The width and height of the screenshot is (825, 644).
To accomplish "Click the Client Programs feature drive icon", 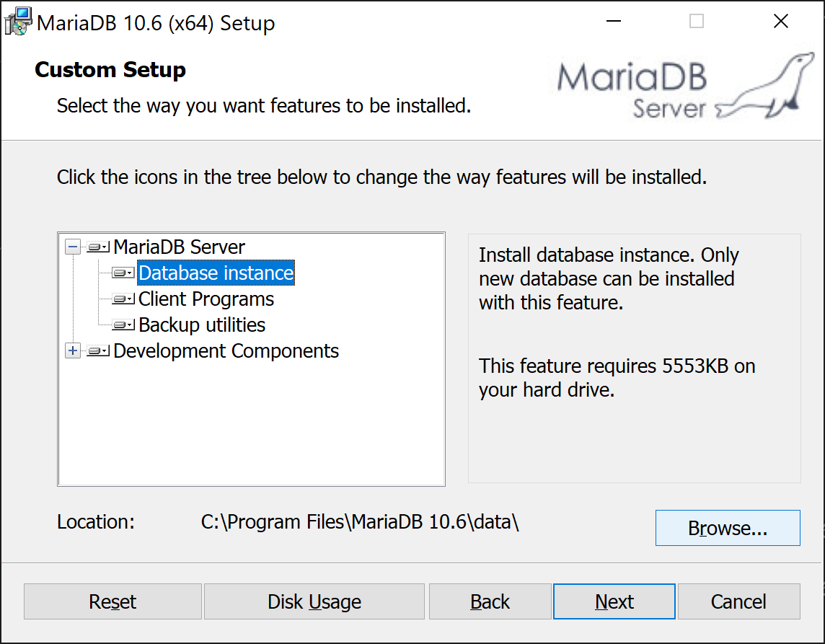I will 123,299.
